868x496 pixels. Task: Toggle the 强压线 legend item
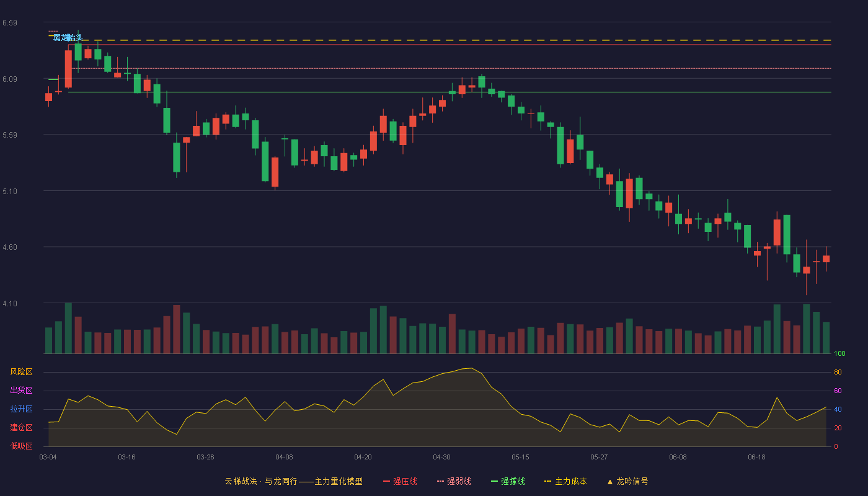click(400, 481)
